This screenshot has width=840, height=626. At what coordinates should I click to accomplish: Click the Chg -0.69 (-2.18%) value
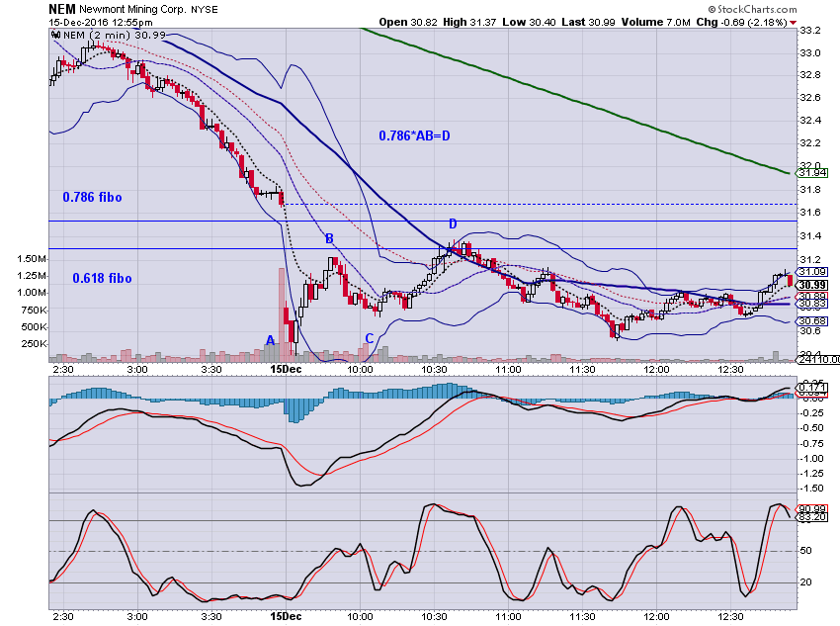click(x=741, y=23)
